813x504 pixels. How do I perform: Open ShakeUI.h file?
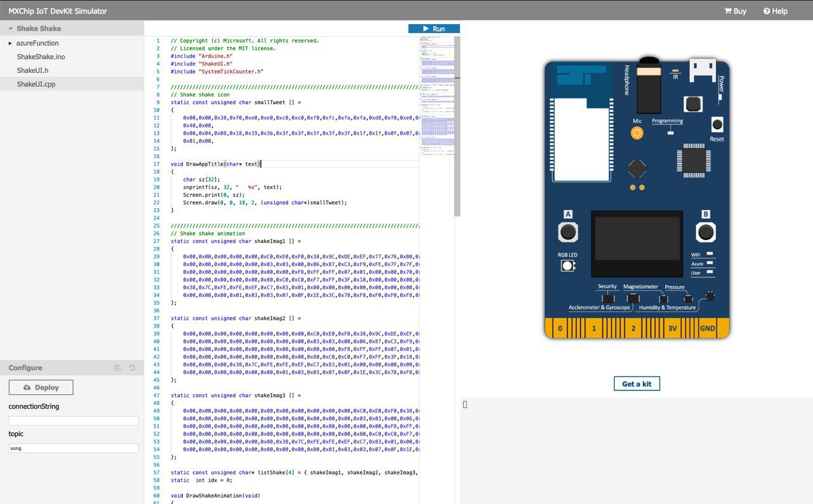point(32,70)
